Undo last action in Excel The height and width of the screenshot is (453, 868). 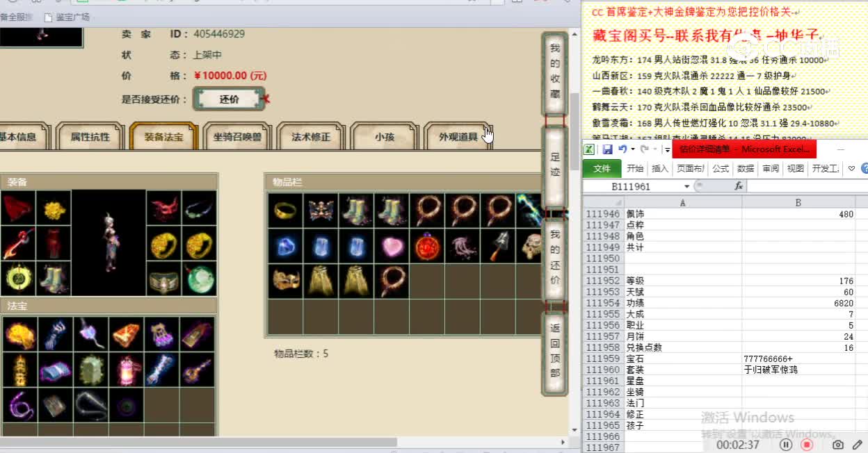[622, 149]
